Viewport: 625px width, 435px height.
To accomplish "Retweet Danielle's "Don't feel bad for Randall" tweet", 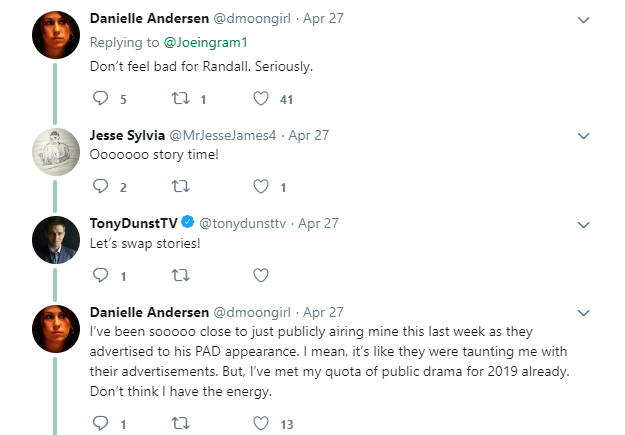I will pyautogui.click(x=181, y=98).
